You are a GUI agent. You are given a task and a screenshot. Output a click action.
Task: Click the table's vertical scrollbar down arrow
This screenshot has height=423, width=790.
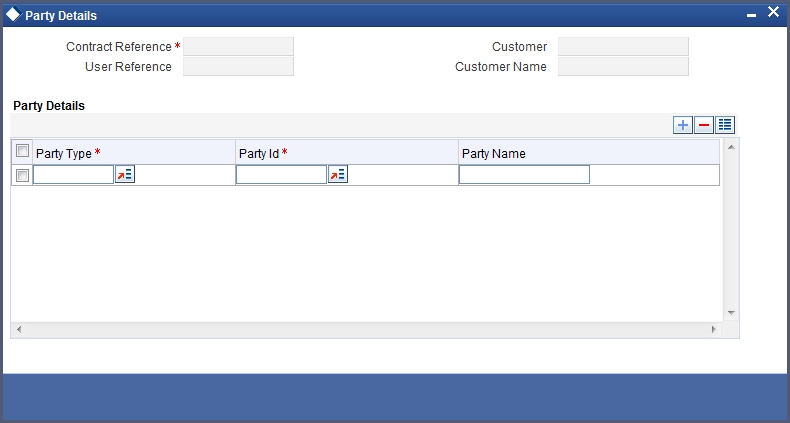click(x=731, y=313)
